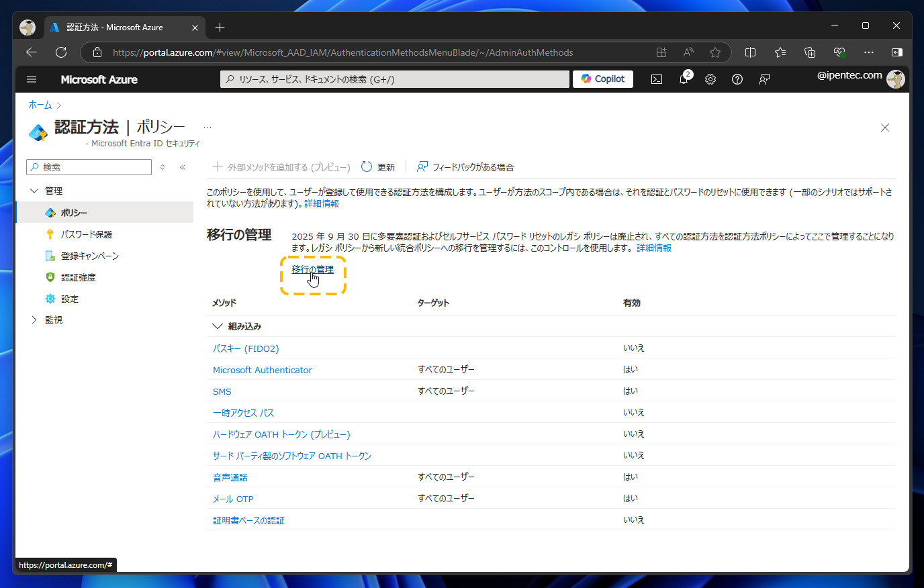924x588 pixels.
Task: Collapse the 管理 section
Action: click(35, 190)
